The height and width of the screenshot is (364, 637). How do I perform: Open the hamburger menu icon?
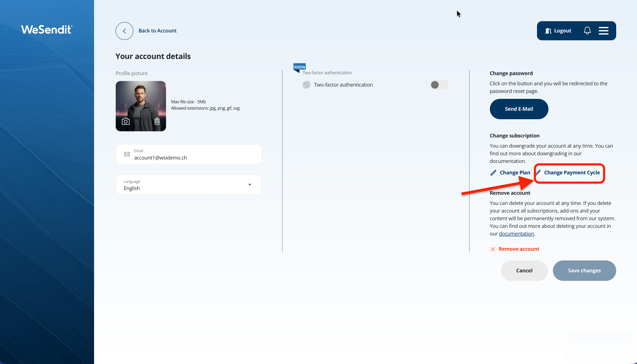pyautogui.click(x=603, y=31)
